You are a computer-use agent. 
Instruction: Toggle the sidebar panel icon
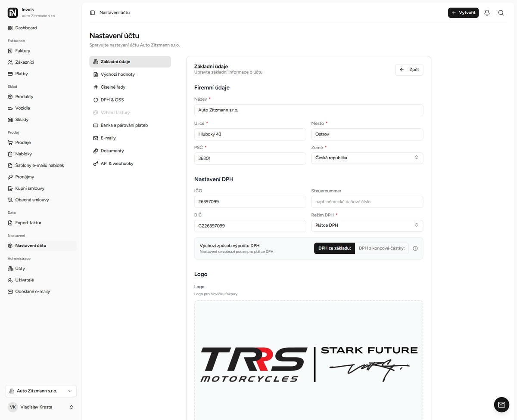click(92, 12)
